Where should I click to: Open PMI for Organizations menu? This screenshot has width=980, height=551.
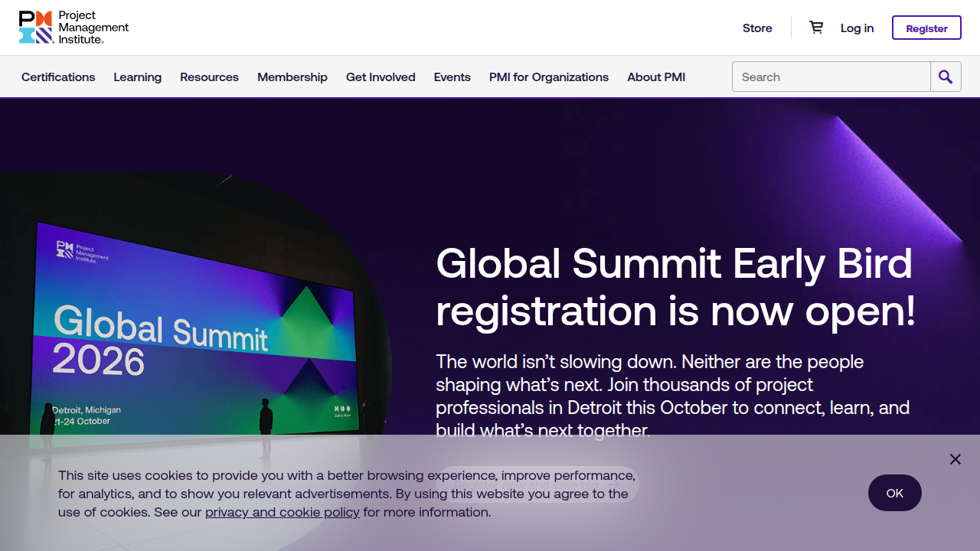pyautogui.click(x=549, y=77)
